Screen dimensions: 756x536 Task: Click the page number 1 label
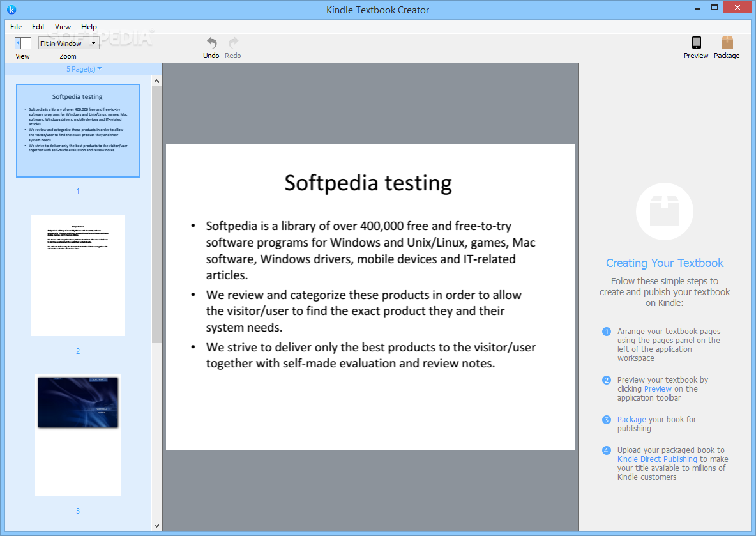click(78, 192)
